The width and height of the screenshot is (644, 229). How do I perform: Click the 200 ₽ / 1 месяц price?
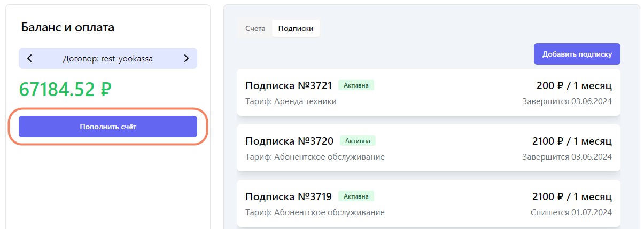574,85
